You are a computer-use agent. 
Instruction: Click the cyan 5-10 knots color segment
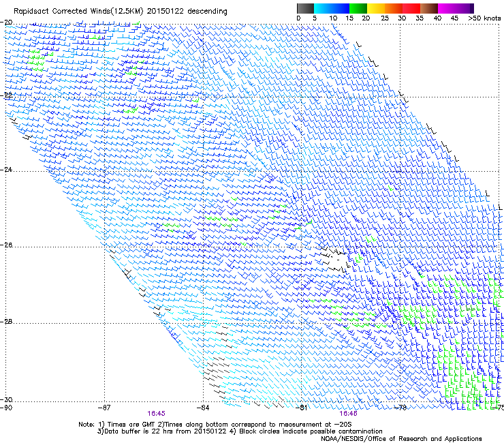[x=323, y=8]
